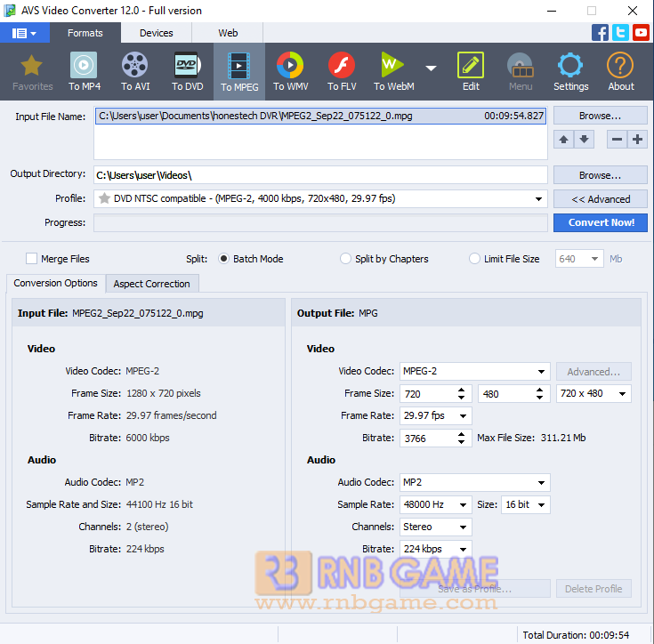Click the Progress bar
654x644 pixels.
click(x=320, y=222)
